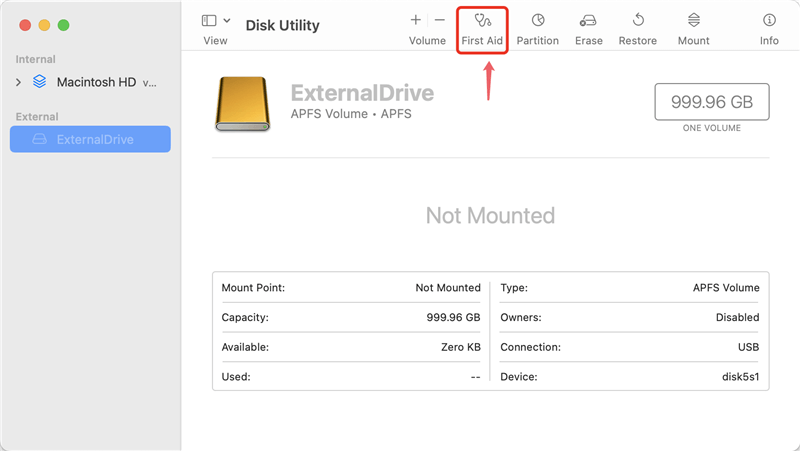Click the 999.96 GB capacity box
The image size is (800, 451).
pos(711,102)
